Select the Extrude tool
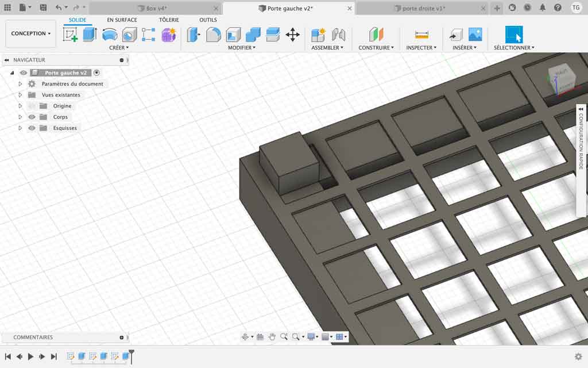Viewport: 588px width, 368px height. click(x=90, y=35)
